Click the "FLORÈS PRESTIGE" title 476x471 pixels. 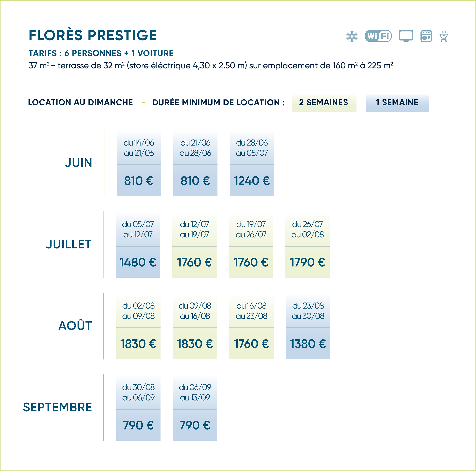[93, 35]
